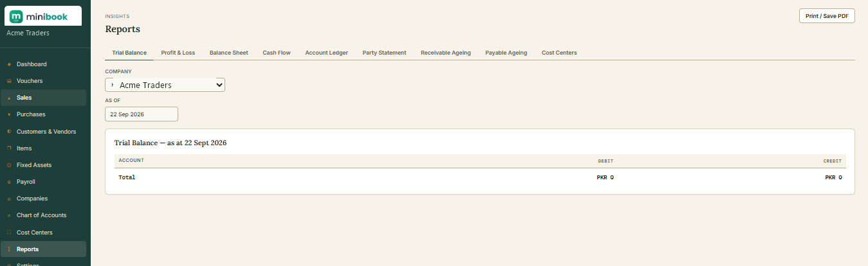Open the Cash Flow tab
Screen dimensions: 868x266
point(277,53)
